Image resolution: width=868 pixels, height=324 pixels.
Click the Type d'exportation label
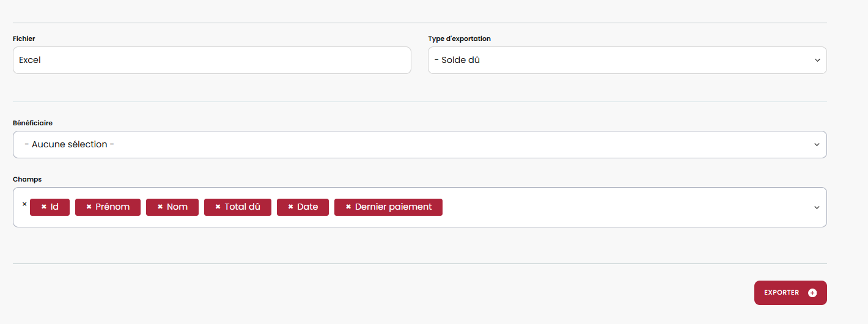coord(459,39)
